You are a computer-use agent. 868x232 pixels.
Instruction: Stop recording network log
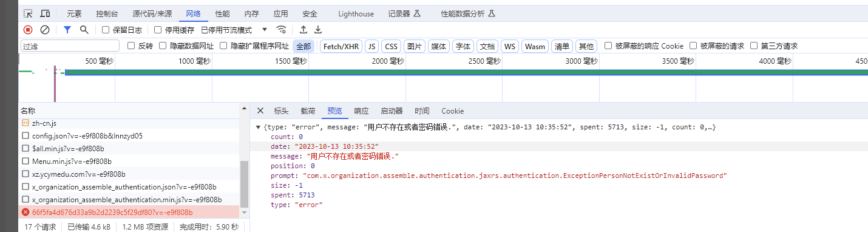pyautogui.click(x=28, y=30)
